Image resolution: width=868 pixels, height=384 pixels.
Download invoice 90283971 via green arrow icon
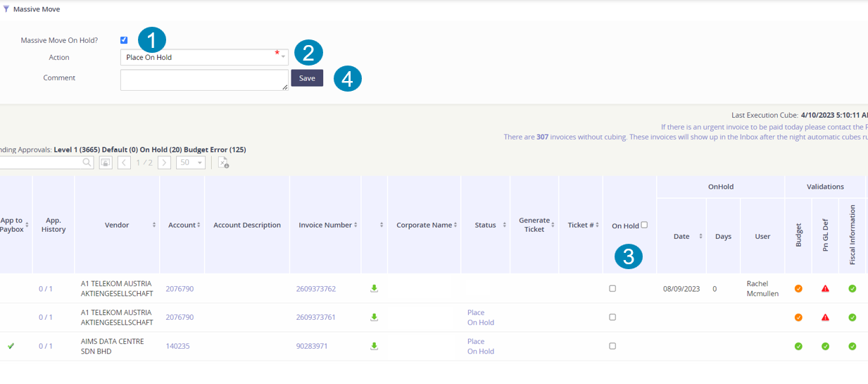375,346
